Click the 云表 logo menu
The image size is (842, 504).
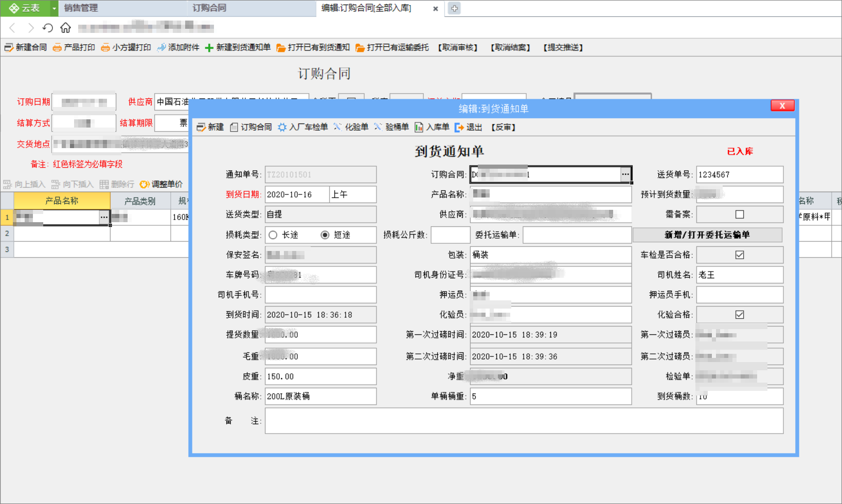(x=25, y=8)
